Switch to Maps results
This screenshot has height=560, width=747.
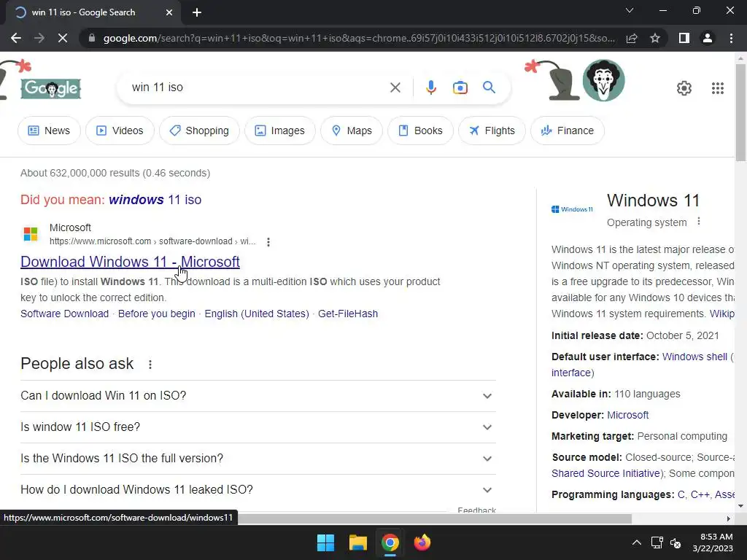pos(352,131)
